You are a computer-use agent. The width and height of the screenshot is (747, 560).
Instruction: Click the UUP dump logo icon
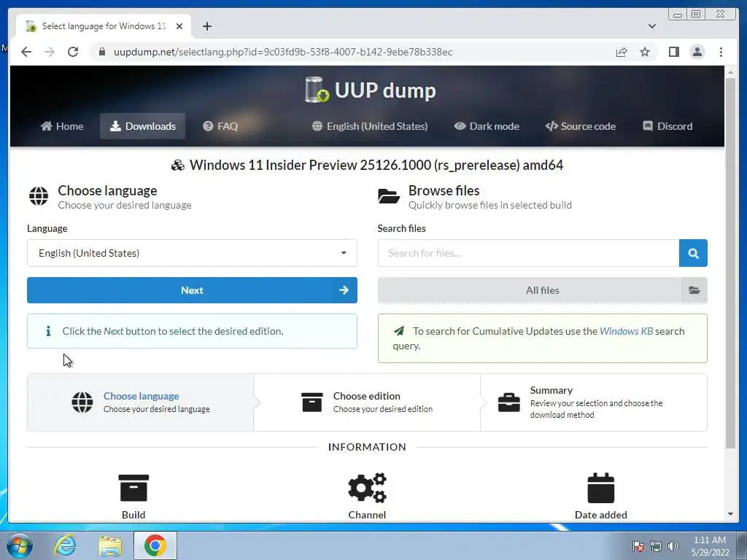(x=317, y=90)
